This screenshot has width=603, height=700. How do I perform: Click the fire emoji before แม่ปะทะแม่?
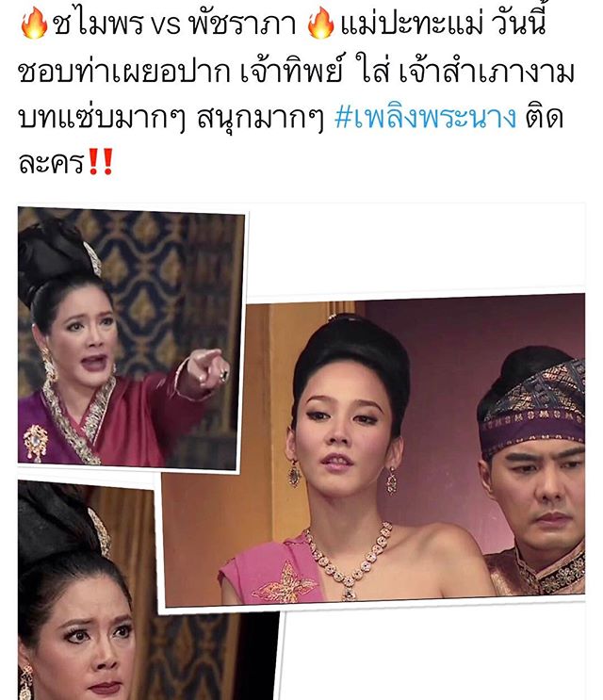pyautogui.click(x=320, y=23)
